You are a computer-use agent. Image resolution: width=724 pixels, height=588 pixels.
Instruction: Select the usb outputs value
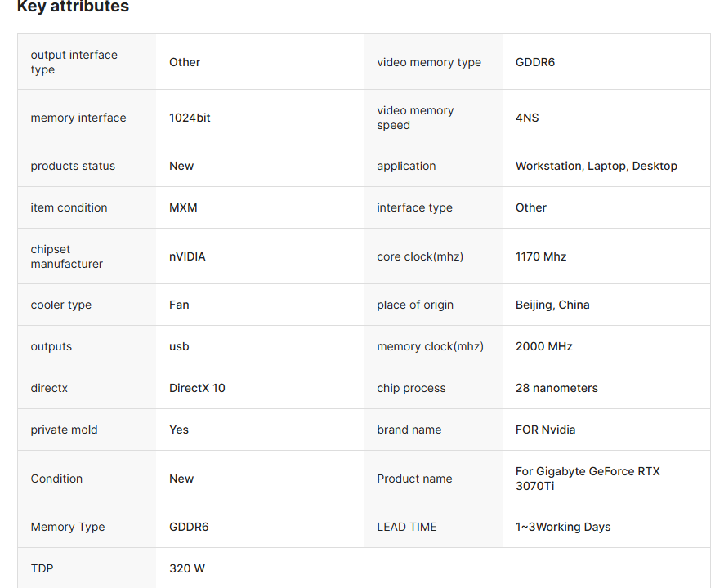coord(179,346)
